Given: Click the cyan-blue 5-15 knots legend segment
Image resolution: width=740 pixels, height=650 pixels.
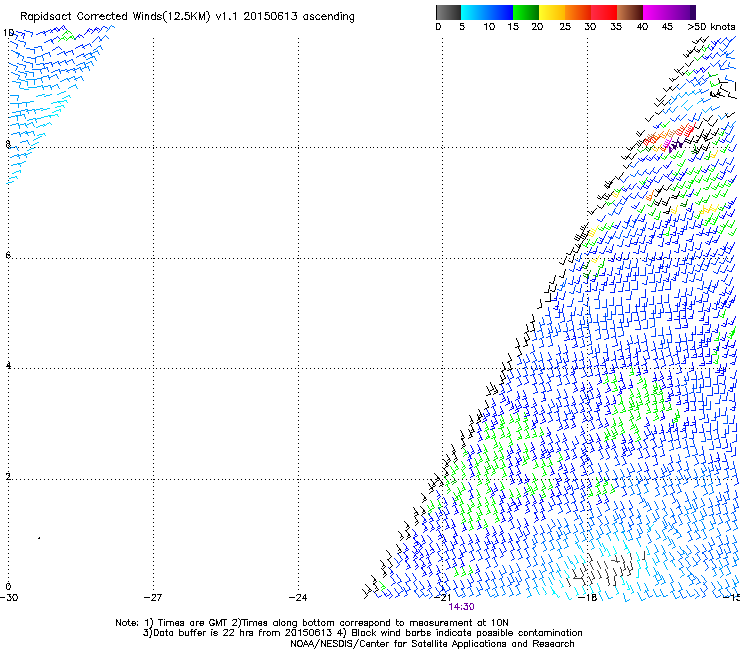Looking at the screenshot, I should pos(487,12).
